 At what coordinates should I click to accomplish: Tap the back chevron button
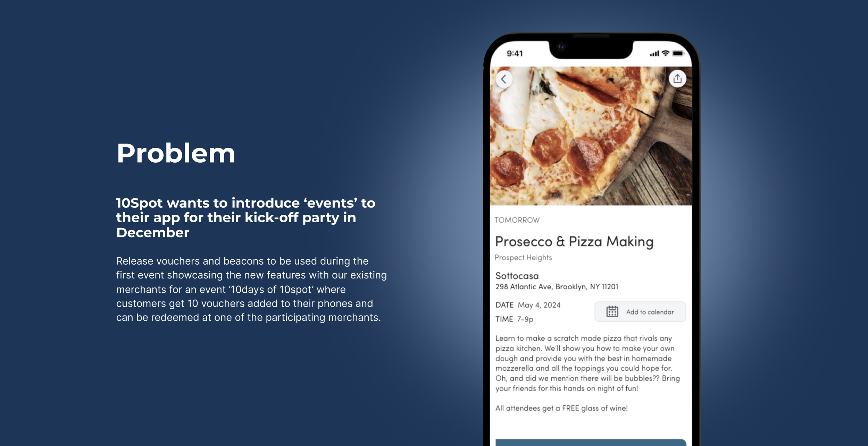pyautogui.click(x=504, y=79)
